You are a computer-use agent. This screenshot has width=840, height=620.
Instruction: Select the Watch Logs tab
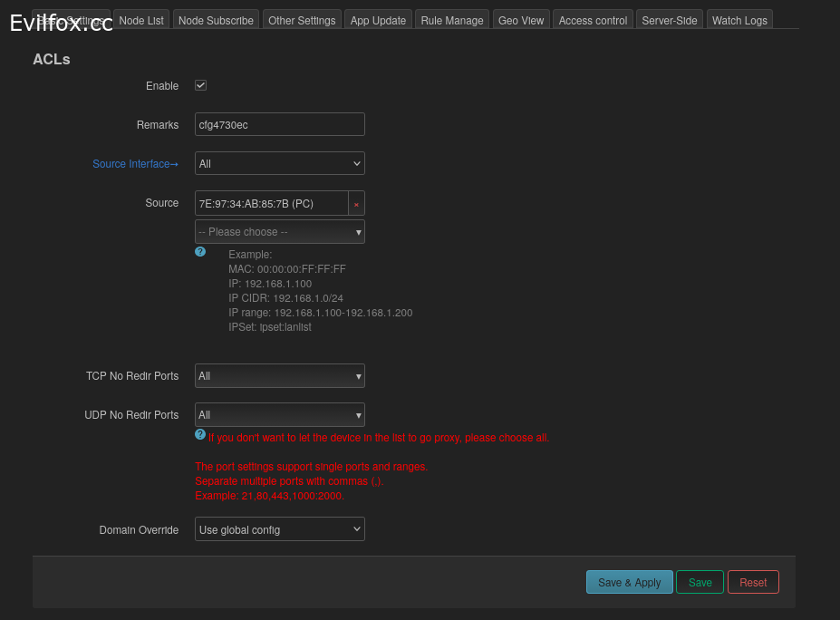739,20
